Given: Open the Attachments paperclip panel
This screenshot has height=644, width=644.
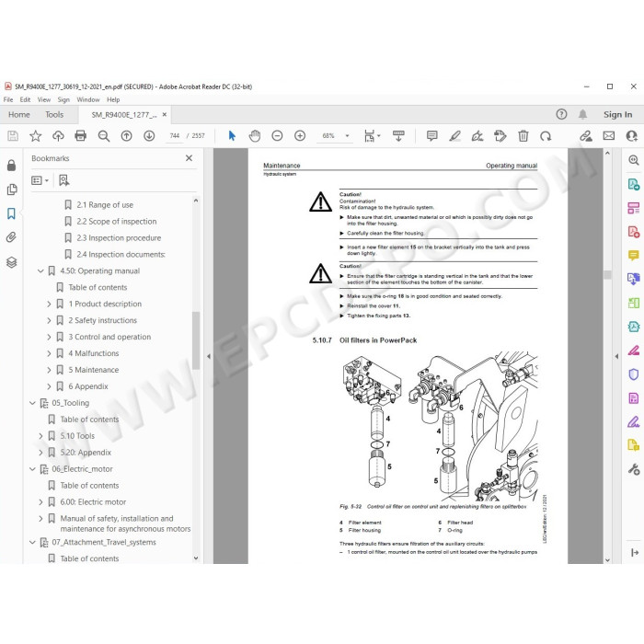Looking at the screenshot, I should point(11,237).
